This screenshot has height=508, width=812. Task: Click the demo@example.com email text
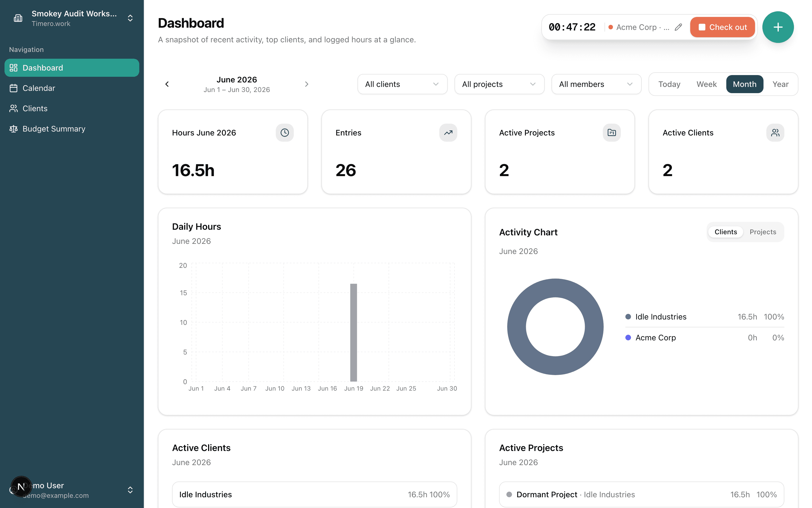[x=56, y=496]
